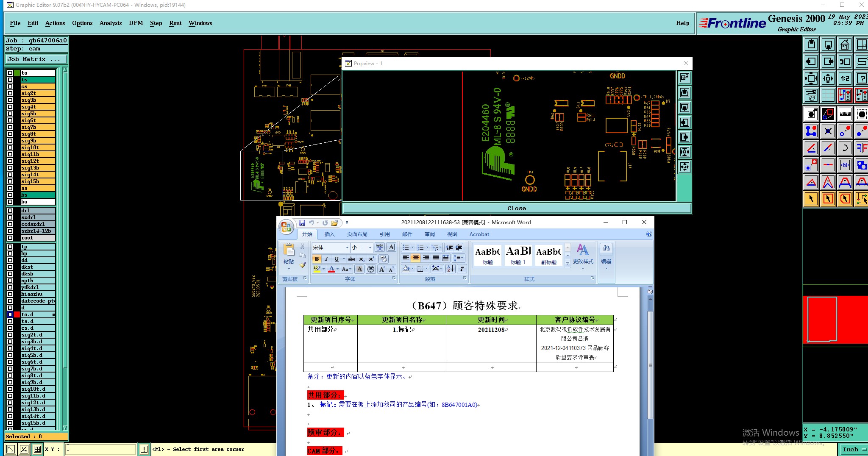Screen dimensions: 868x456
Task: Select the single arrow select tool
Action: pos(811,198)
